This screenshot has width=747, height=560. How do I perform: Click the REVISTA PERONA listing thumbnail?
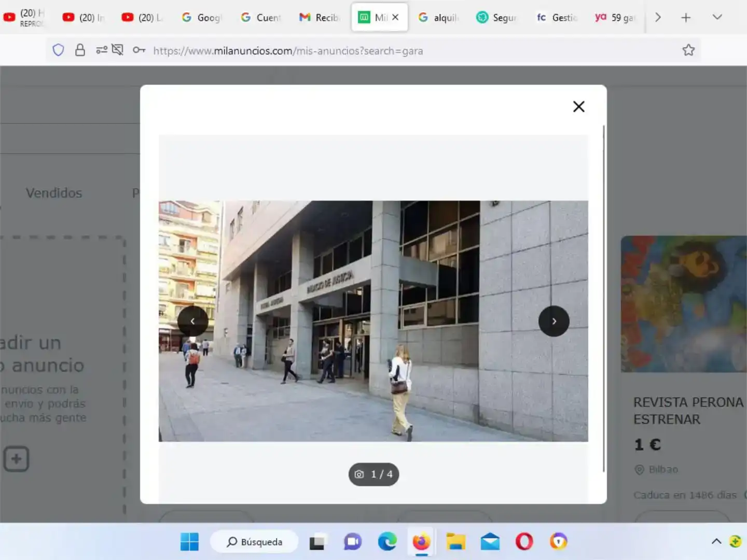tap(684, 304)
